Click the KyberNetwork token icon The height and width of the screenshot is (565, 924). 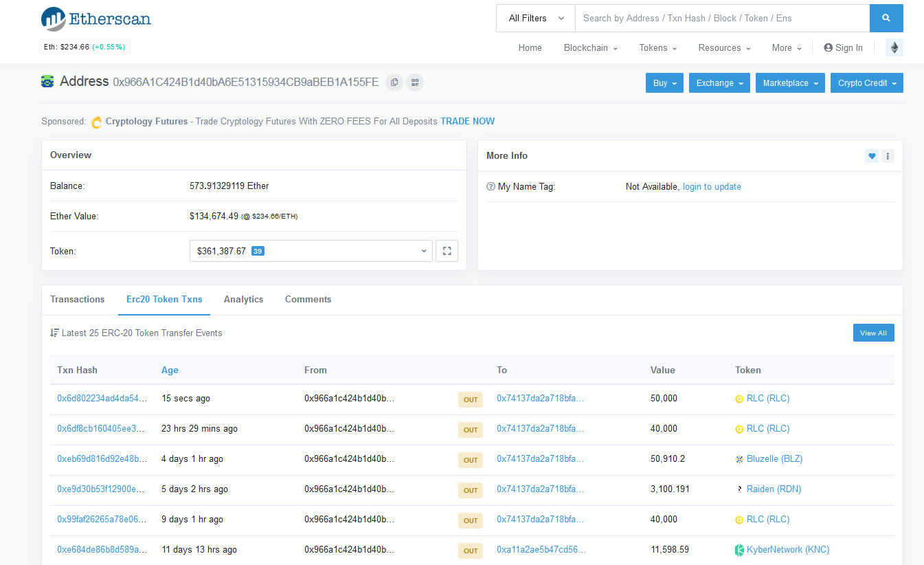click(x=740, y=550)
